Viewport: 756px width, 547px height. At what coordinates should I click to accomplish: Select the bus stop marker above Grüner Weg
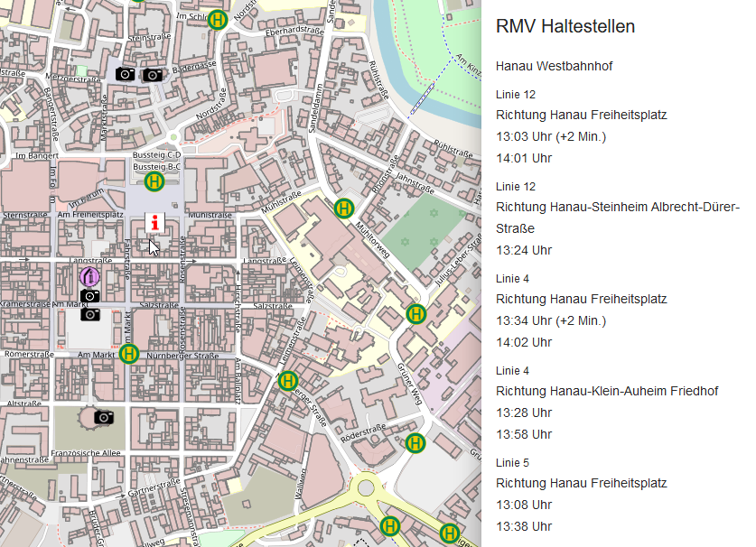coord(416,314)
